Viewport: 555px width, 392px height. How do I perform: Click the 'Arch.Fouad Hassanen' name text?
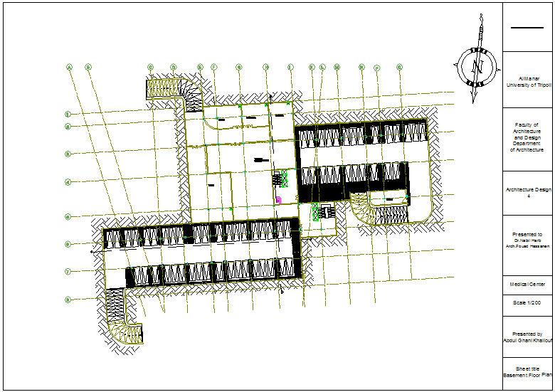pyautogui.click(x=527, y=246)
